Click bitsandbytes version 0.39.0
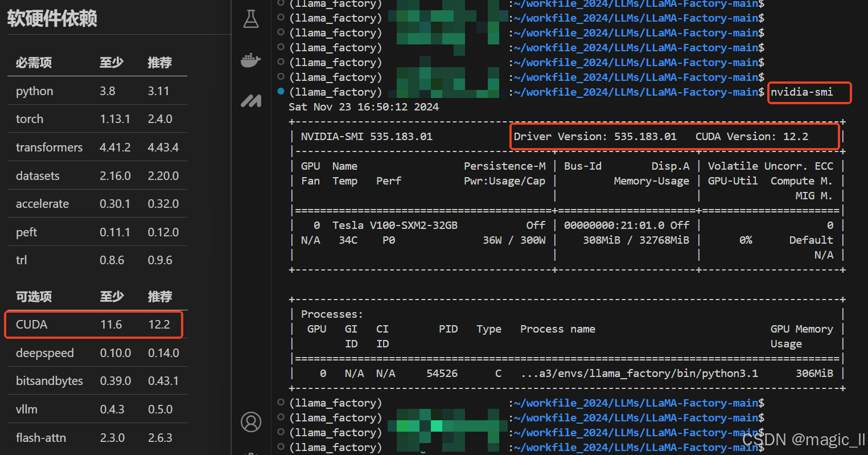This screenshot has width=868, height=455. [116, 381]
